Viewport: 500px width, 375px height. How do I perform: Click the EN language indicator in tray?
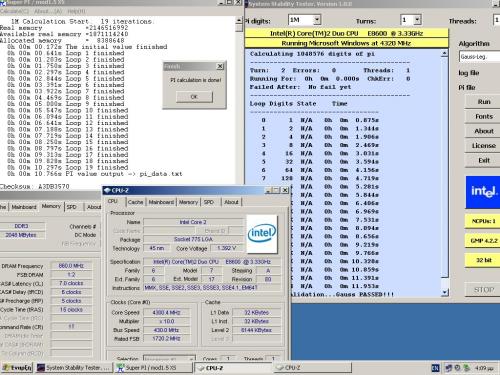(x=435, y=368)
